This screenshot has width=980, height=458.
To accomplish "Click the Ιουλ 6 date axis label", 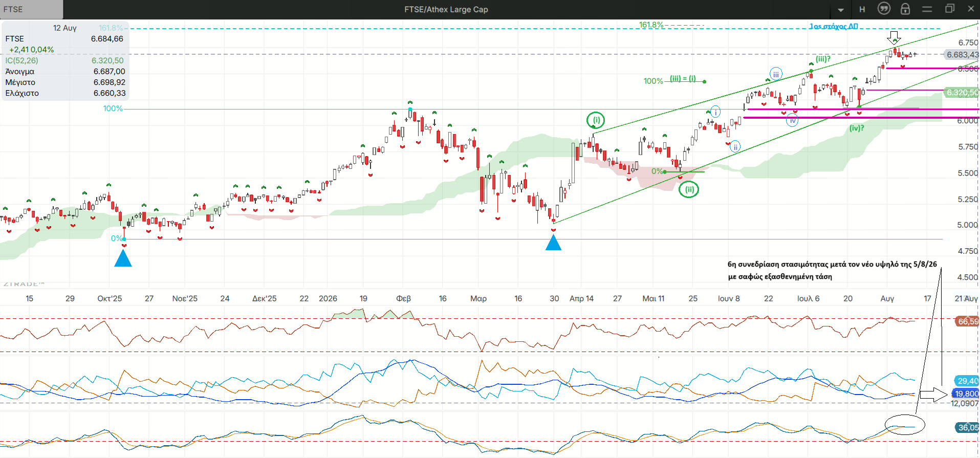I will click(809, 298).
